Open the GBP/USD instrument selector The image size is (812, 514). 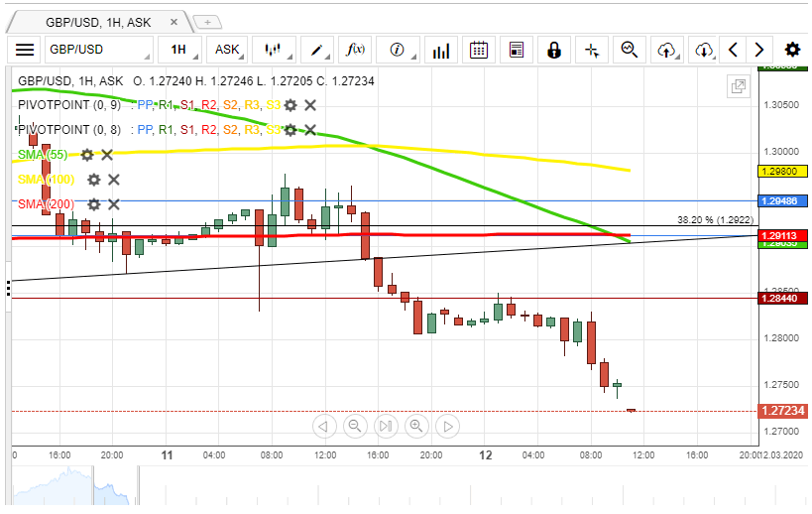[x=99, y=50]
